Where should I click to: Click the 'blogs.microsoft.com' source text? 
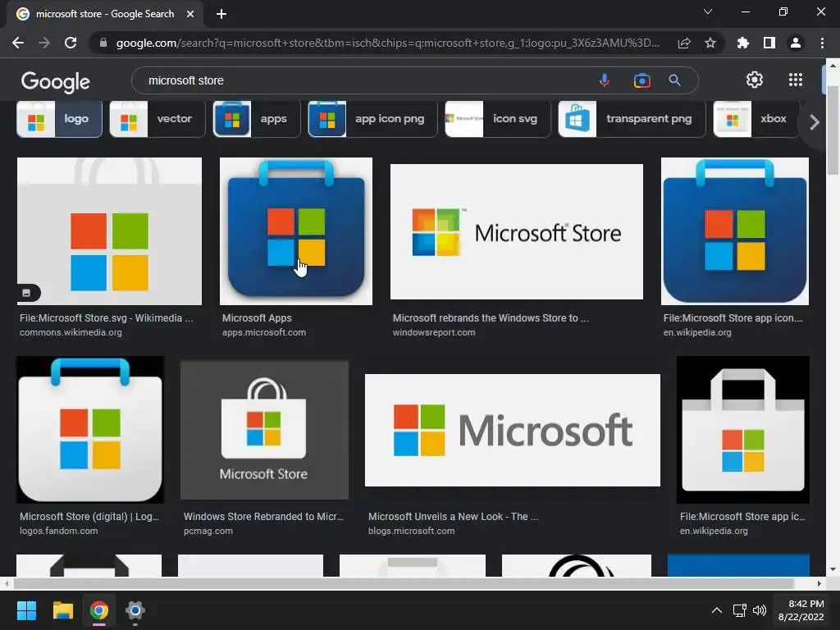tap(412, 532)
